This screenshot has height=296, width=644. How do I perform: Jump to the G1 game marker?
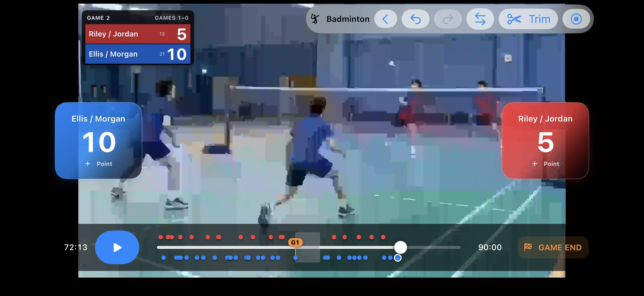(x=295, y=242)
